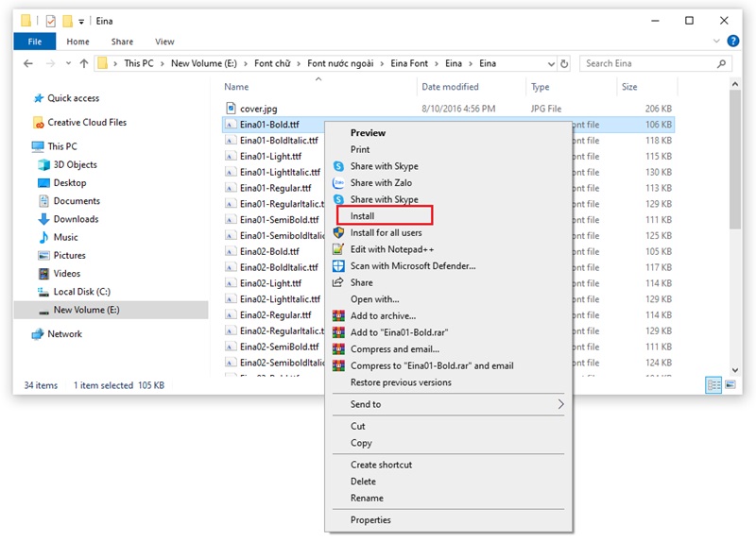Click the Refresh button in address bar

(564, 63)
